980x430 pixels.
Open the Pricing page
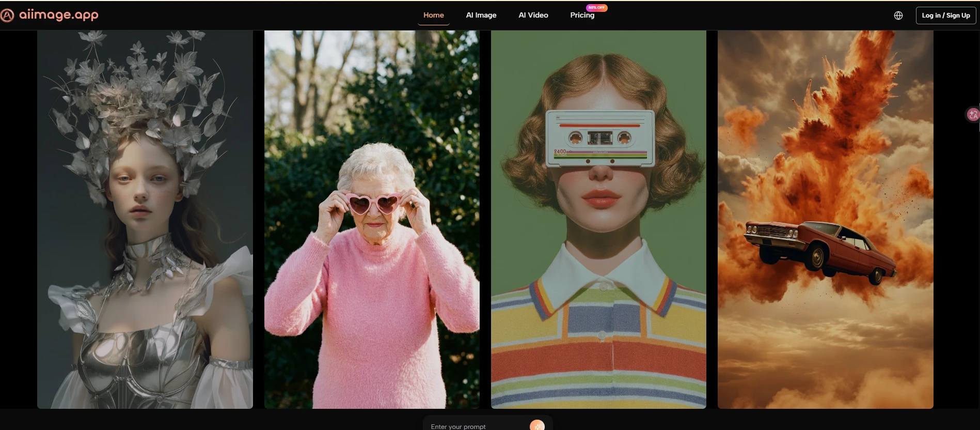click(582, 16)
